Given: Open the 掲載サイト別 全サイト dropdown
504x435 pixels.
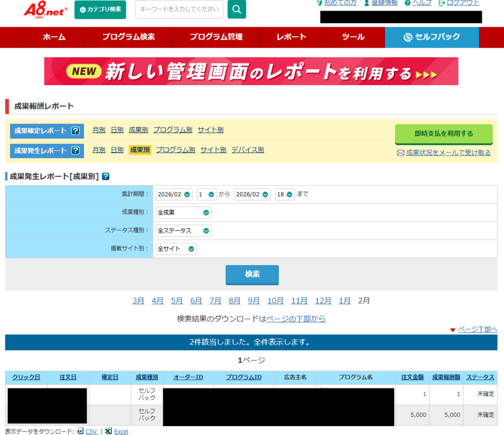Looking at the screenshot, I should [x=176, y=249].
